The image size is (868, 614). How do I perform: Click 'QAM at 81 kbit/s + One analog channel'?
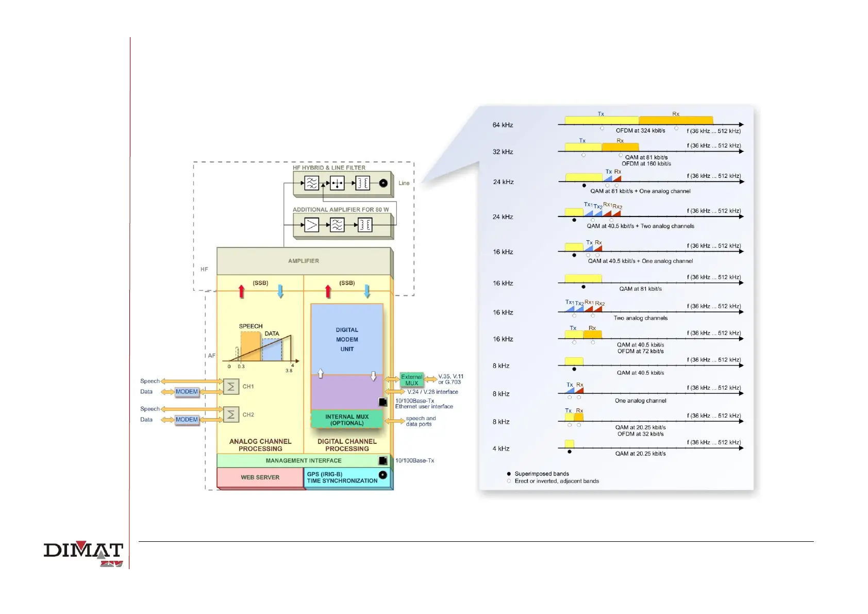(640, 191)
